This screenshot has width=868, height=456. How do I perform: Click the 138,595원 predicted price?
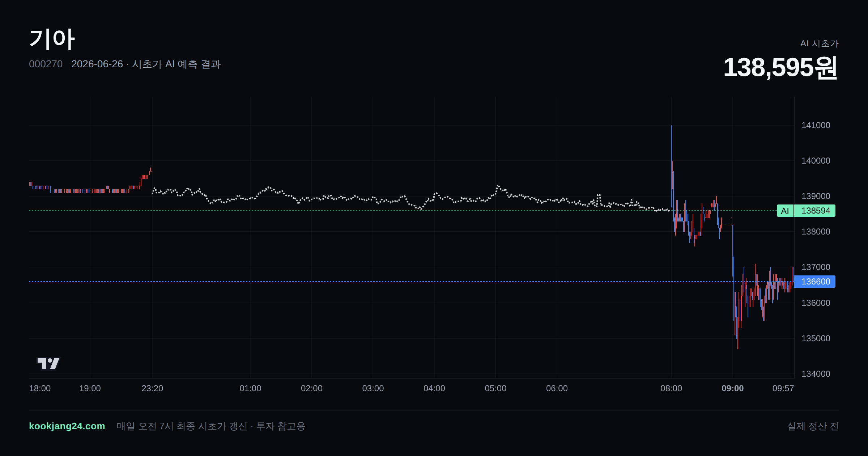[x=780, y=68]
